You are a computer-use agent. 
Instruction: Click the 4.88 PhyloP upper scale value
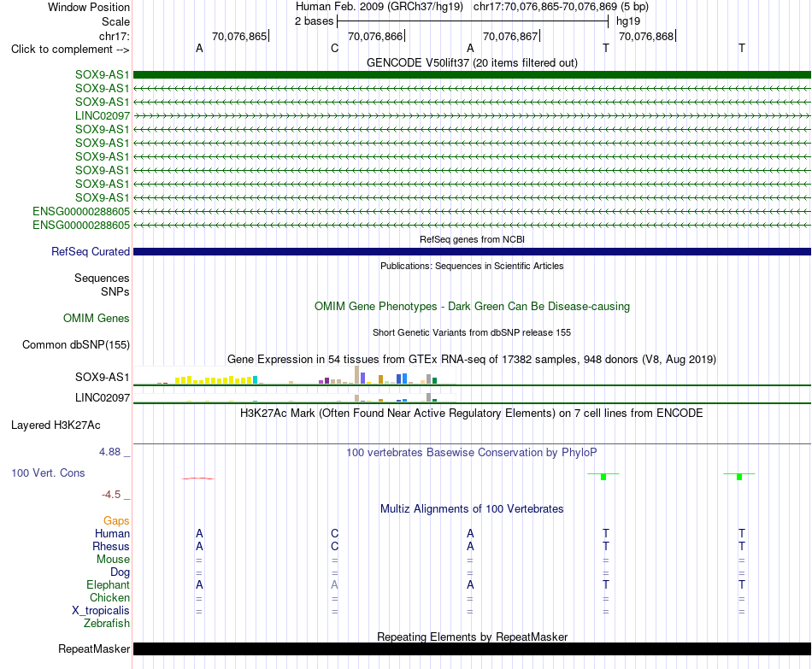pos(109,451)
